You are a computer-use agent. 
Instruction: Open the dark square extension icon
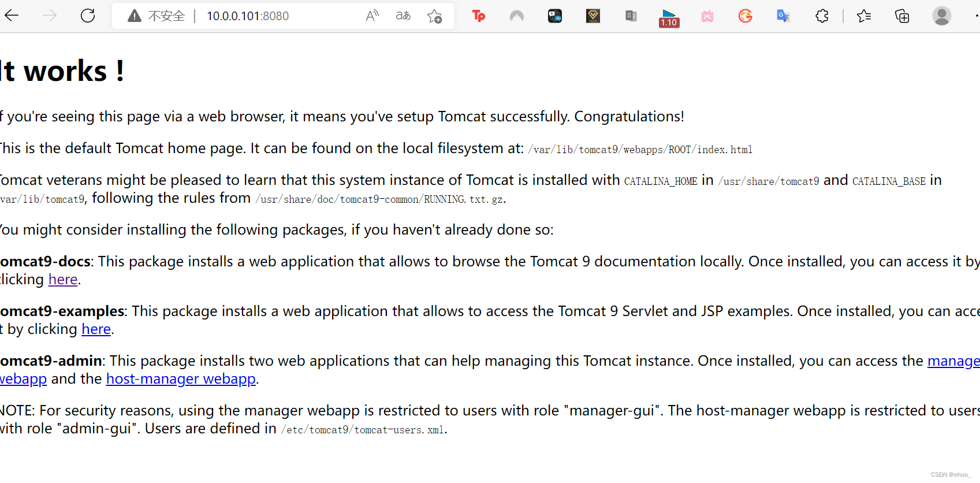coord(555,16)
